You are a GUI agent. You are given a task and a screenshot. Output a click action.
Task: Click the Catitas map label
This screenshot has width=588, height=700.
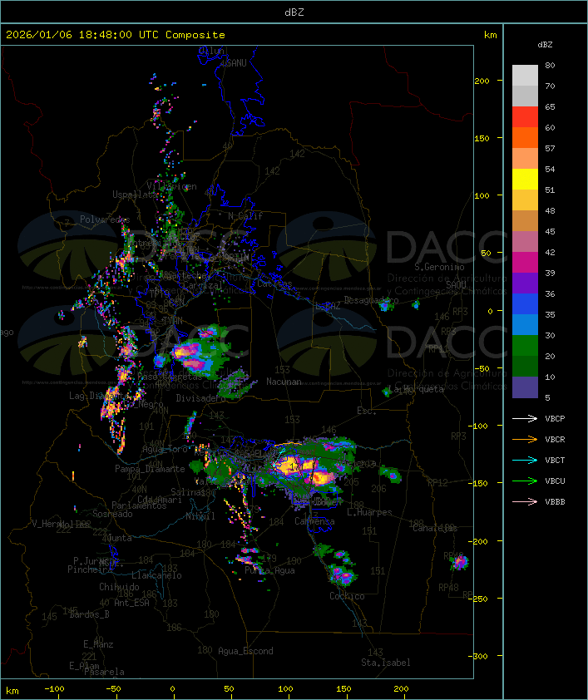(274, 284)
